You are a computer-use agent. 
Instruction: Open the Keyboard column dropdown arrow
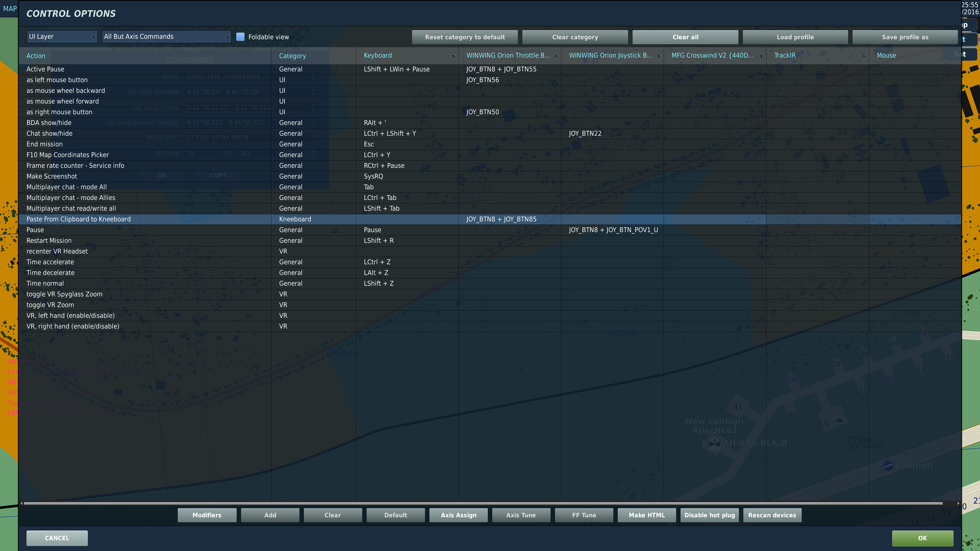click(453, 56)
